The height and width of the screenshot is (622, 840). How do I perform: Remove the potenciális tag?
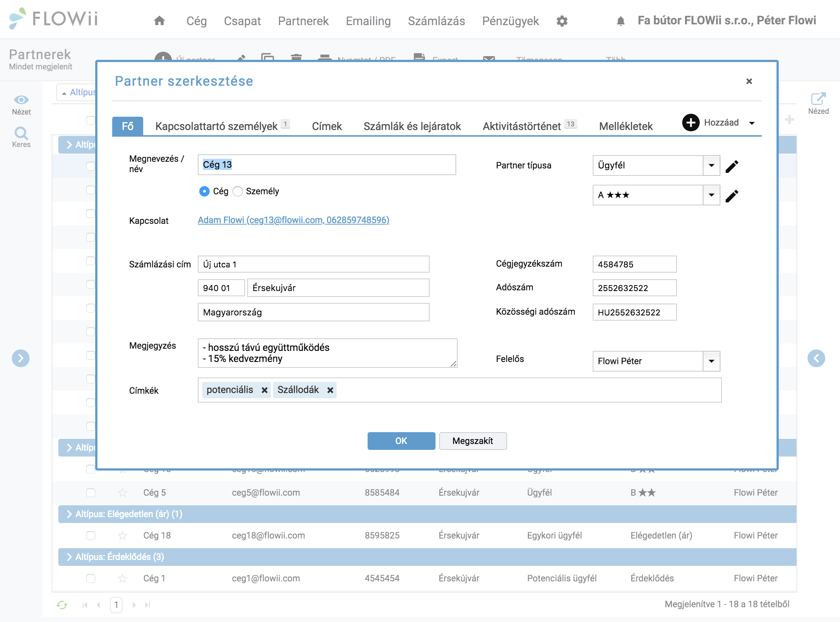coord(265,390)
